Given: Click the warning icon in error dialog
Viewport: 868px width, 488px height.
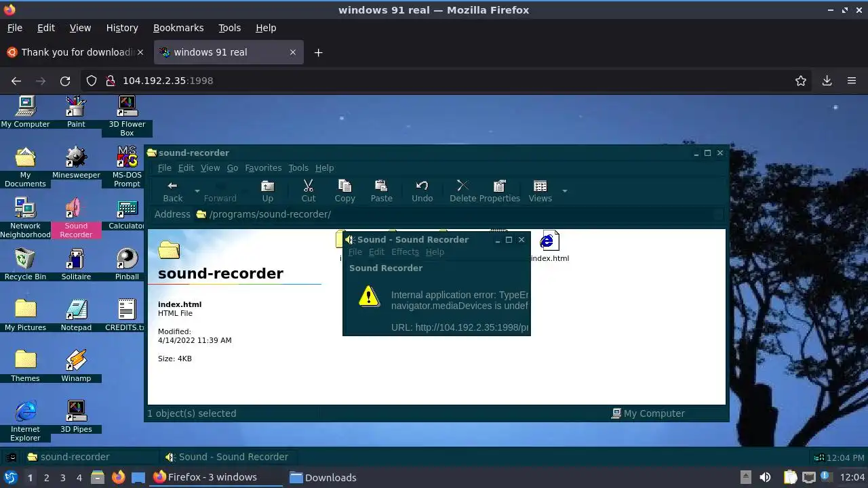Looking at the screenshot, I should pos(369,296).
